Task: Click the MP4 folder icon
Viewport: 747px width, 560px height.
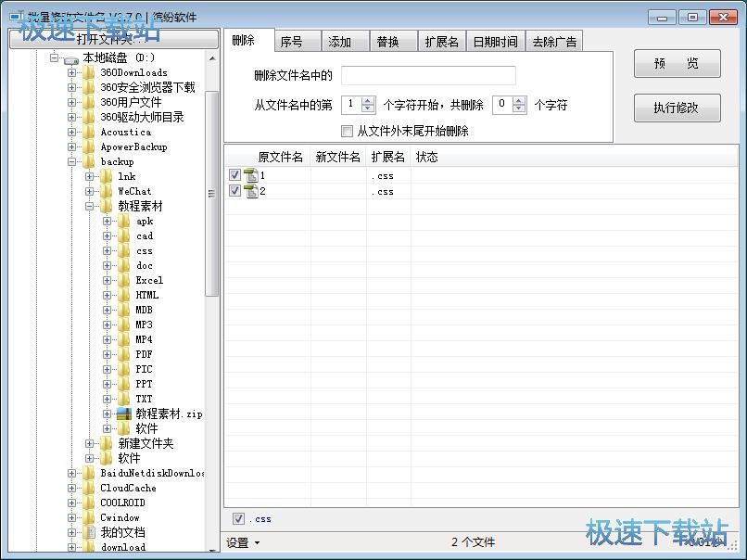Action: click(x=124, y=339)
